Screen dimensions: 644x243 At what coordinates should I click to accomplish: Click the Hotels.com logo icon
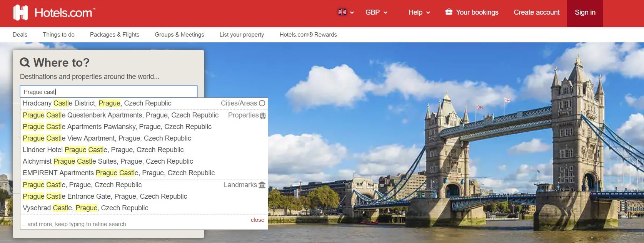coord(20,13)
